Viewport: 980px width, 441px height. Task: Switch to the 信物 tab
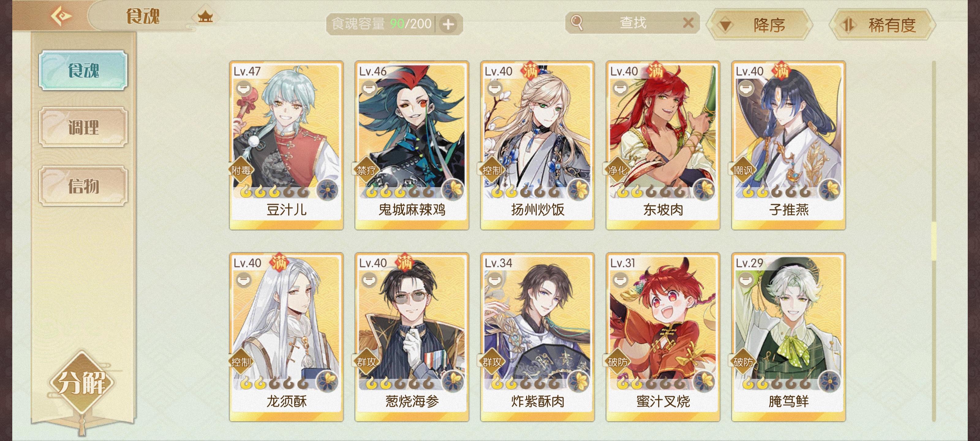point(83,186)
